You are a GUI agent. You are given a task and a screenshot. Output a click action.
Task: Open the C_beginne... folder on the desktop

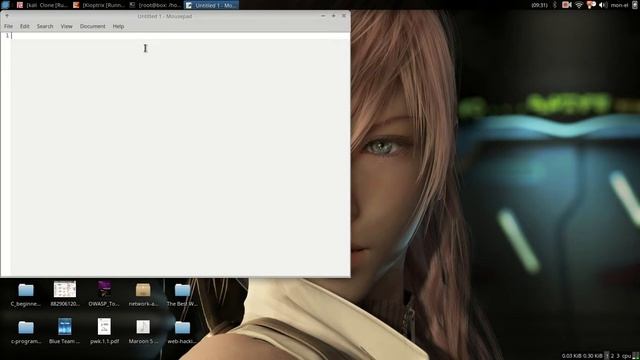26,294
